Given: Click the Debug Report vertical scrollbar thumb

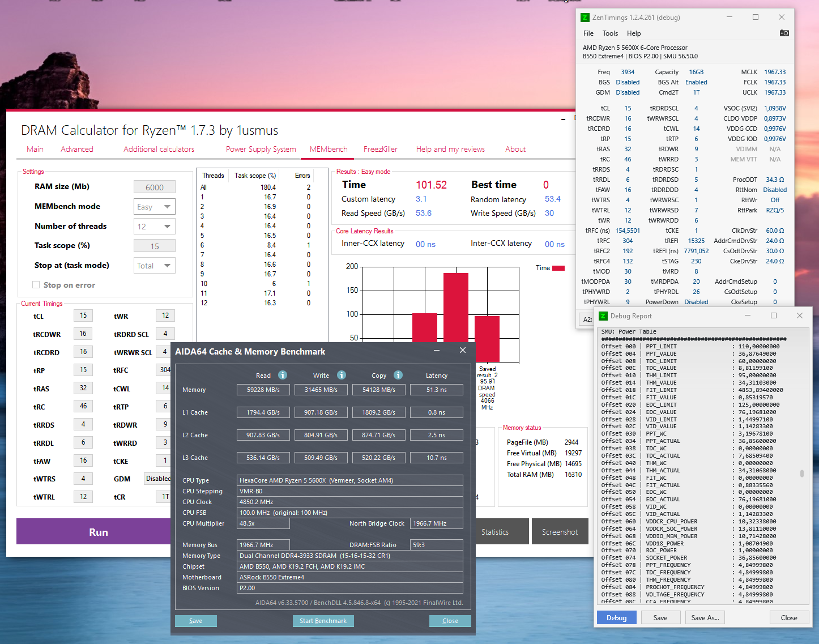Looking at the screenshot, I should point(801,474).
